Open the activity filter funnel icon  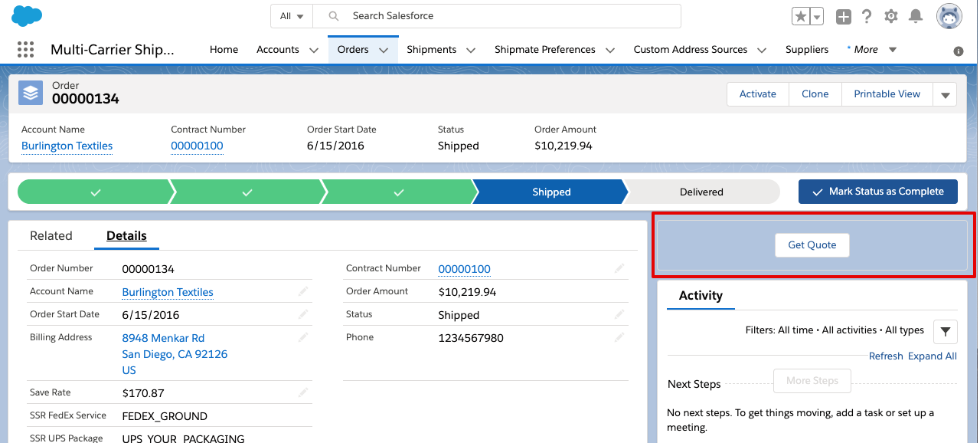[946, 331]
